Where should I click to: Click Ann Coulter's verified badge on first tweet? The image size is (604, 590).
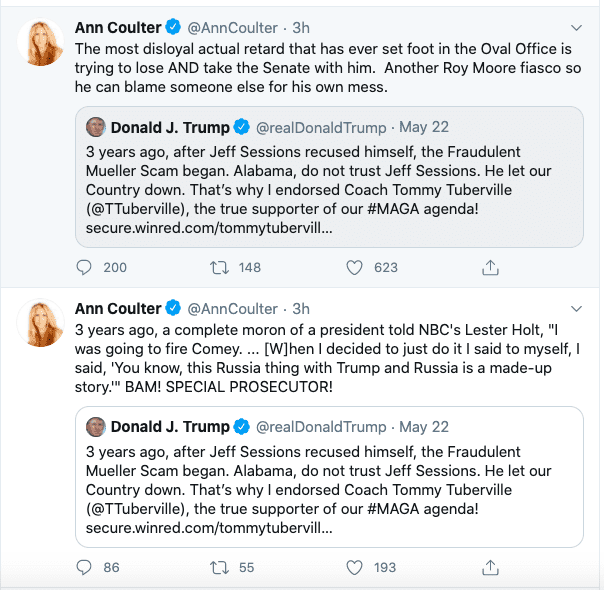tap(174, 28)
